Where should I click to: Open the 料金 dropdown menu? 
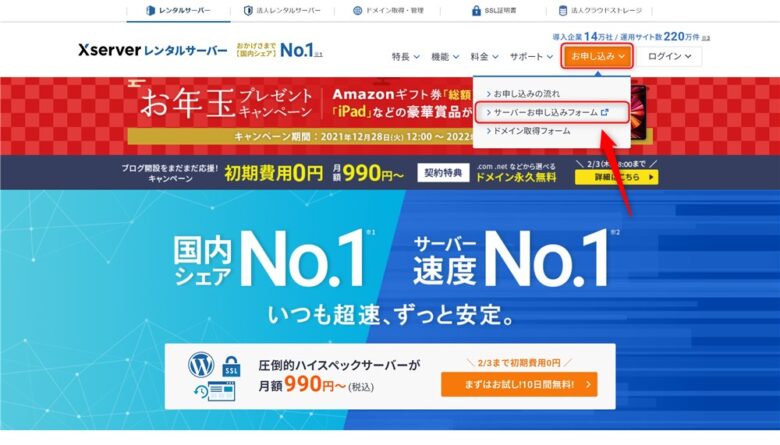pos(484,57)
